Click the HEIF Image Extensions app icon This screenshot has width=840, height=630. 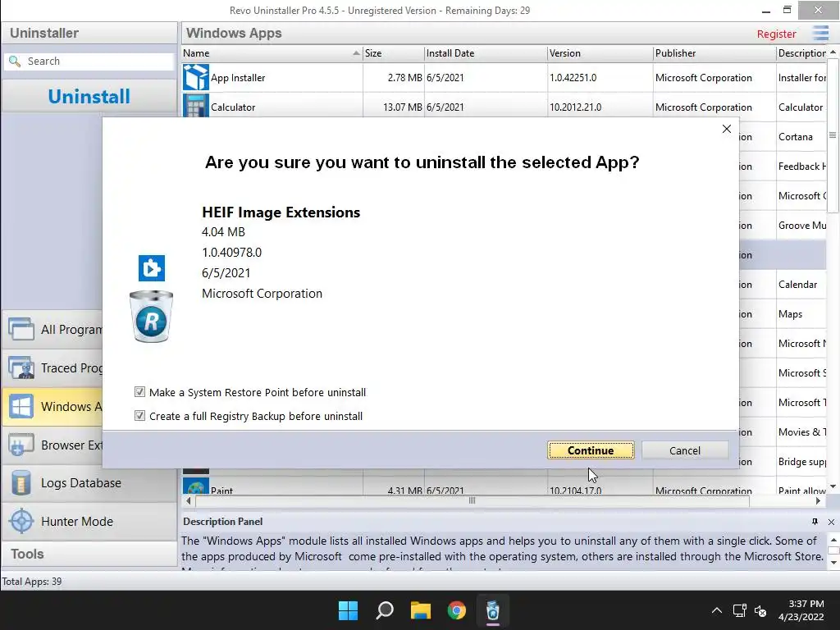(x=152, y=268)
